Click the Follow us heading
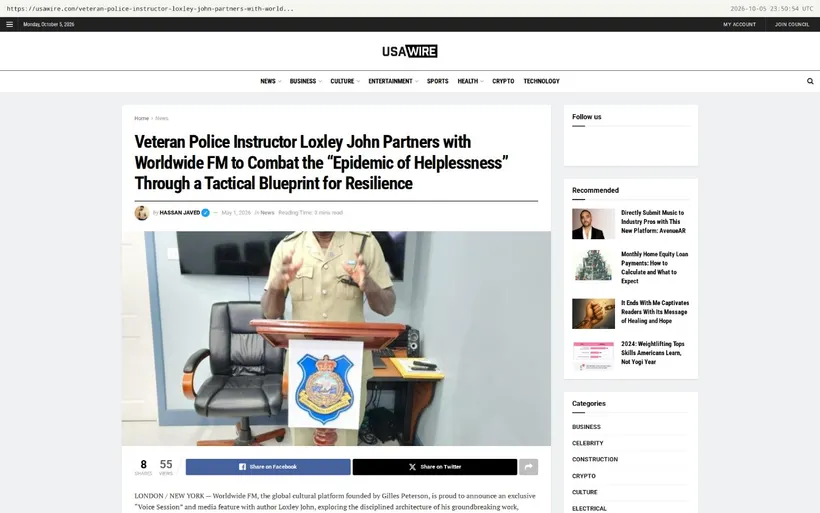 click(586, 117)
